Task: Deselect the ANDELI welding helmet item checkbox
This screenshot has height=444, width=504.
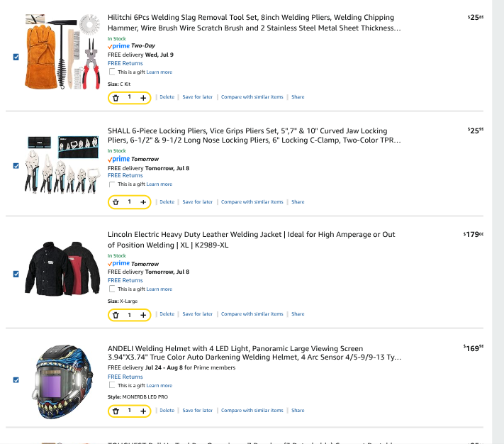Action: pos(16,380)
